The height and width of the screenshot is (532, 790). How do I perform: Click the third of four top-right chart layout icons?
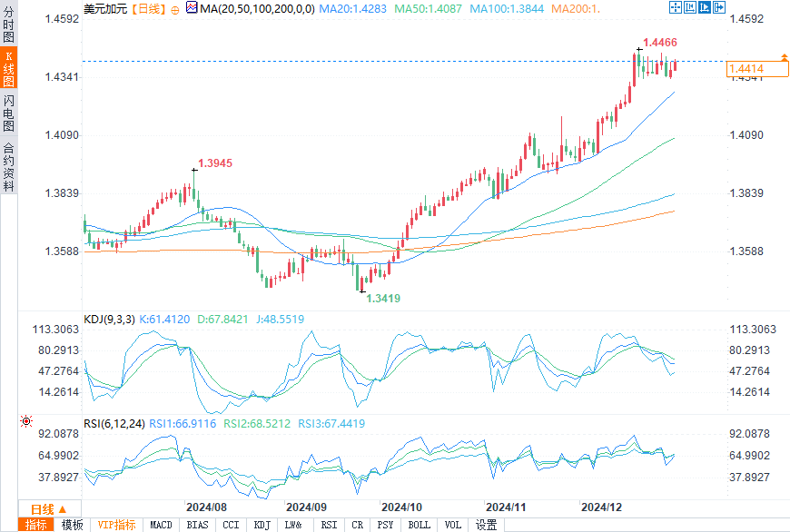point(704,8)
